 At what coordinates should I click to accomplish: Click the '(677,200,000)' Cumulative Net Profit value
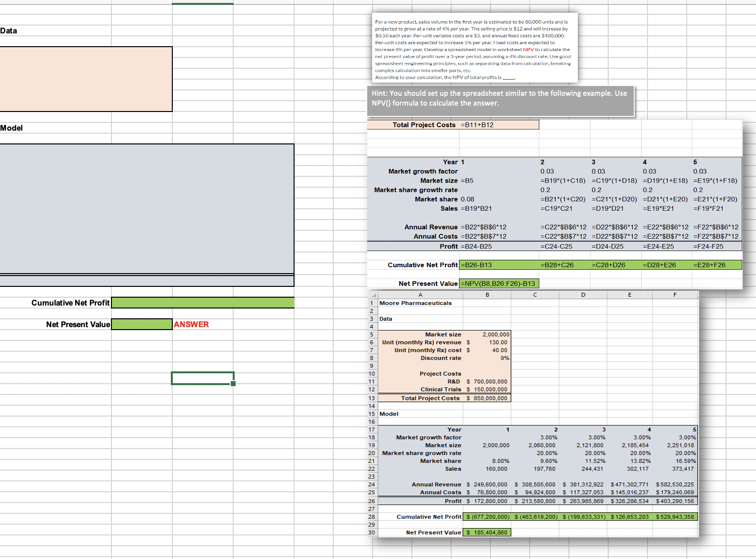490,517
